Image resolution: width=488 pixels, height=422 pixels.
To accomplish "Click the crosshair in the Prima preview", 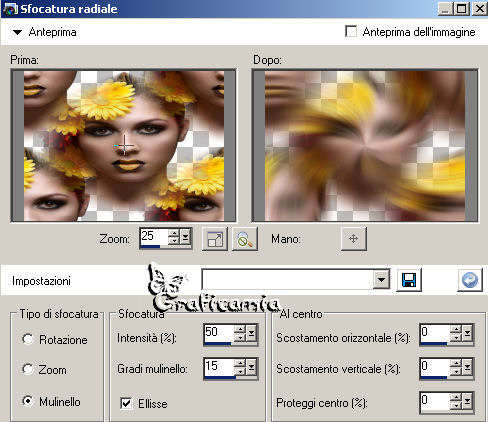I will [x=124, y=145].
